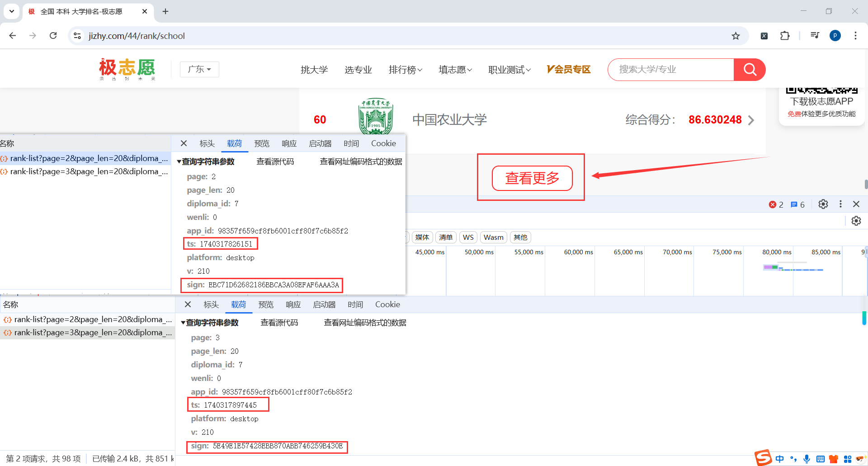This screenshot has height=466, width=868.
Task: Open the 中国农业大学 school name
Action: [x=449, y=120]
